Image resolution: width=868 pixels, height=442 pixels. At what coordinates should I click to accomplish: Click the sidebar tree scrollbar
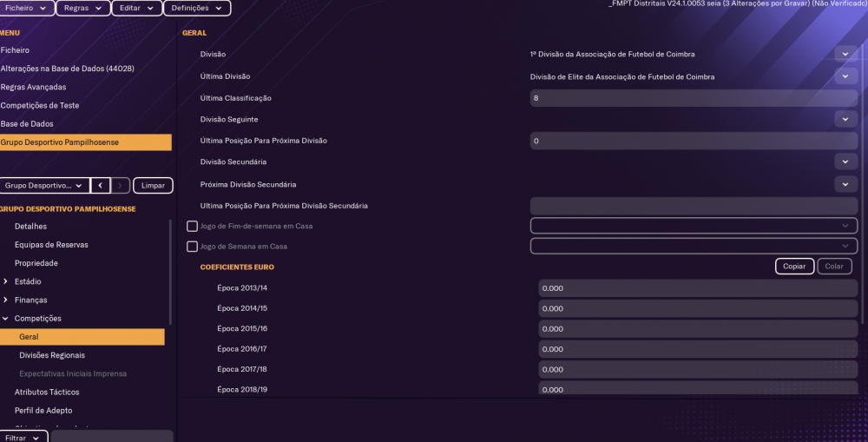(x=170, y=273)
